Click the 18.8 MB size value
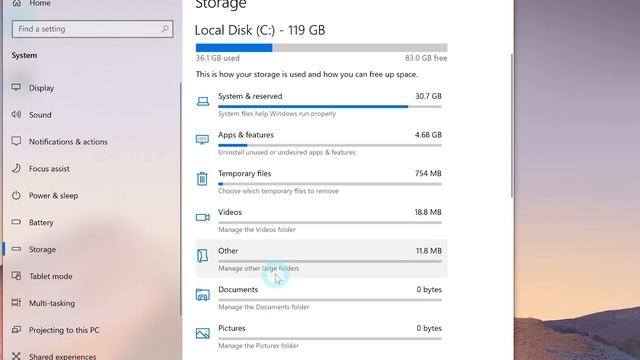The height and width of the screenshot is (360, 640). click(428, 212)
